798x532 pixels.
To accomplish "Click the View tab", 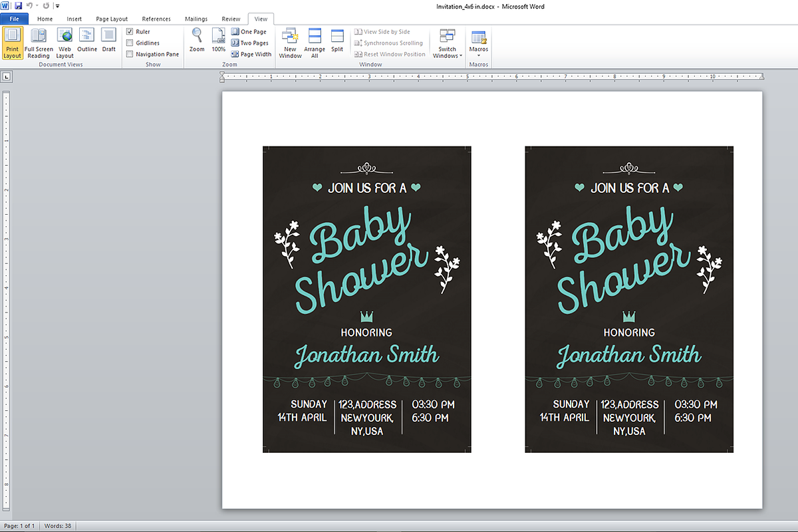I will pos(261,19).
